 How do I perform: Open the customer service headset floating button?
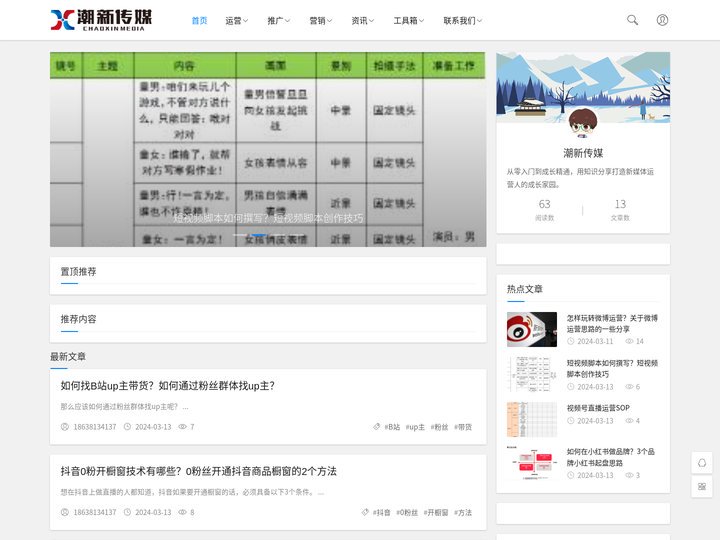pos(702,463)
